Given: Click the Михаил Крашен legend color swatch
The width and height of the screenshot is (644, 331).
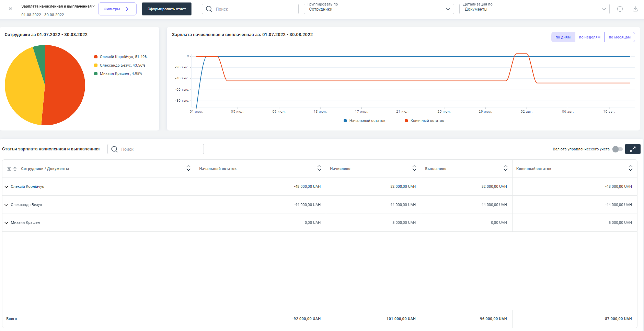Looking at the screenshot, I should tap(96, 74).
